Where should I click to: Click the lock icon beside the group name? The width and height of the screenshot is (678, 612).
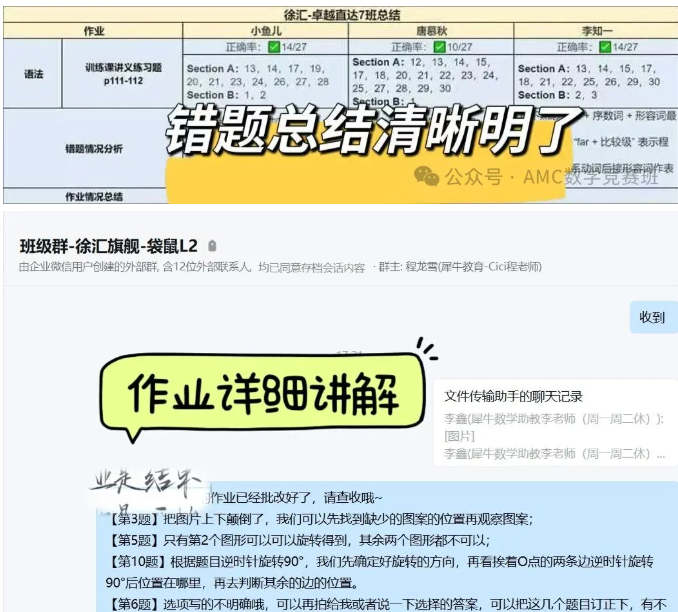click(x=212, y=246)
